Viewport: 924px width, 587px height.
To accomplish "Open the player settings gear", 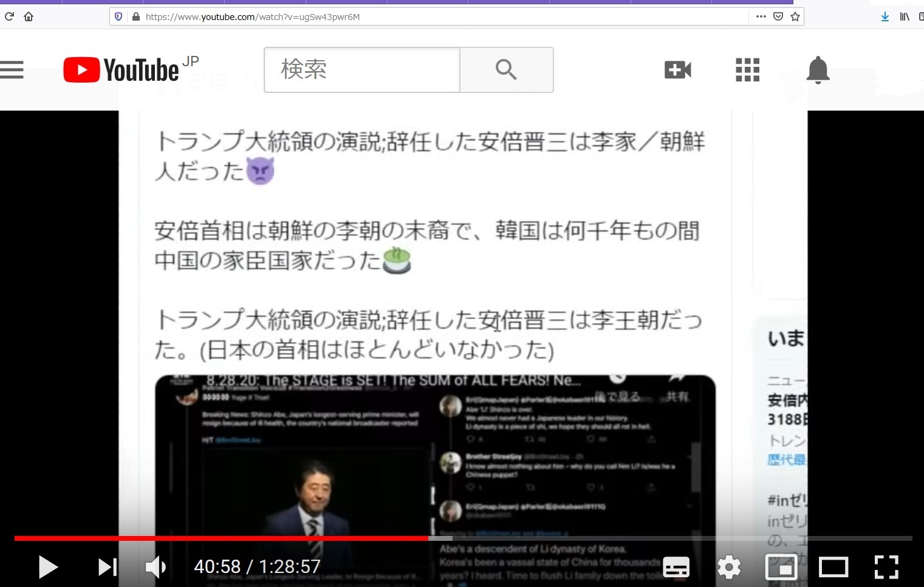I will (729, 567).
